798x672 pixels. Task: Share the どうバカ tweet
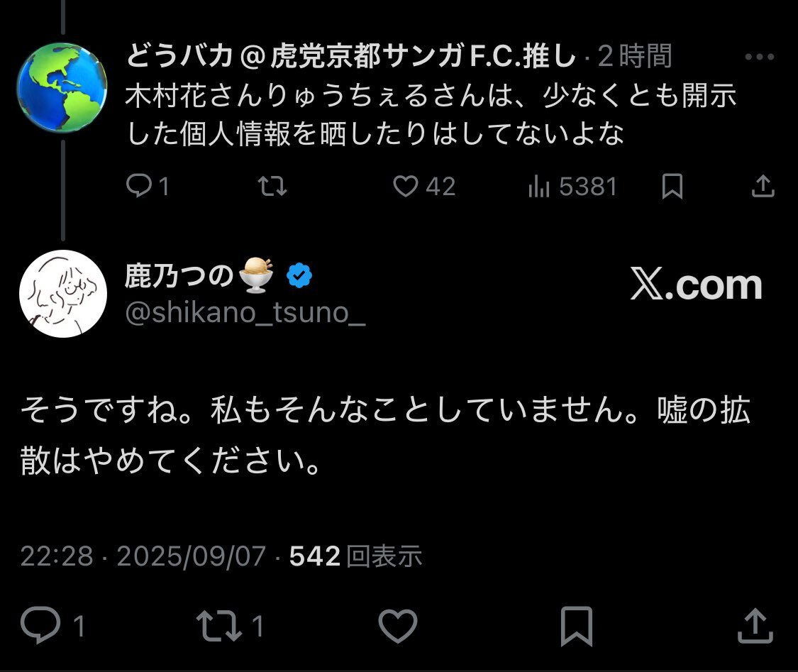762,186
